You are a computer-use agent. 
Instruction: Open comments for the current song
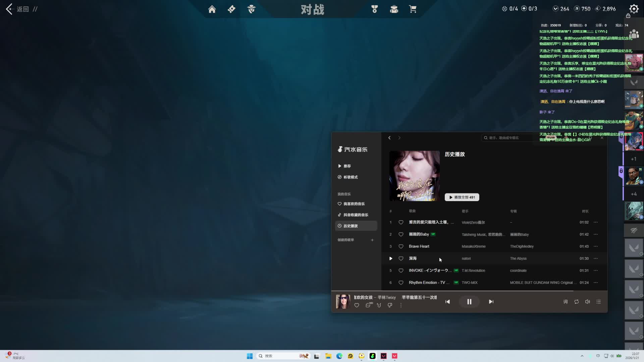coord(368,305)
